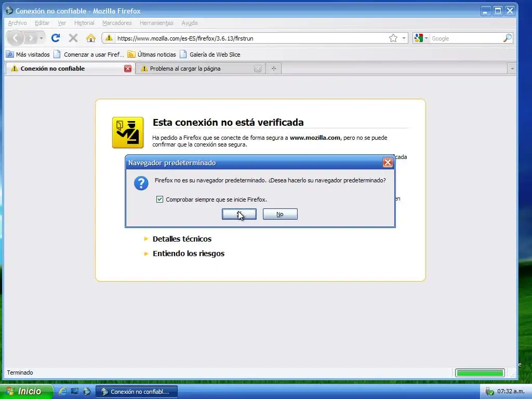Open the Ver menu
532x399 pixels.
tap(62, 23)
